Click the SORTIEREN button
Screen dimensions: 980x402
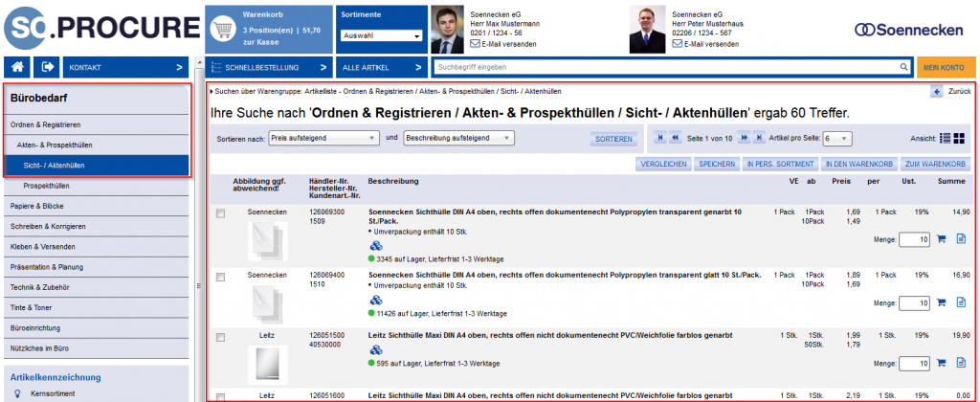coord(613,139)
